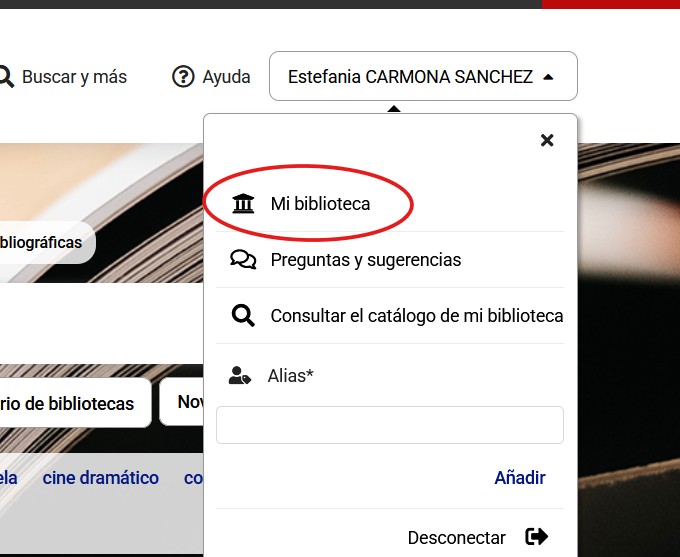Click the Mi biblioteca building icon

point(243,204)
